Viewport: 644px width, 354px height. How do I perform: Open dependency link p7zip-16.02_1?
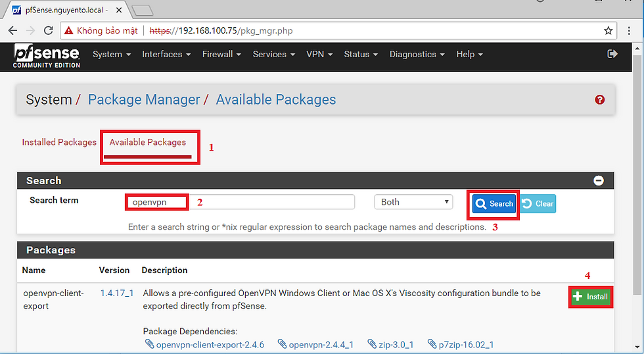click(461, 344)
